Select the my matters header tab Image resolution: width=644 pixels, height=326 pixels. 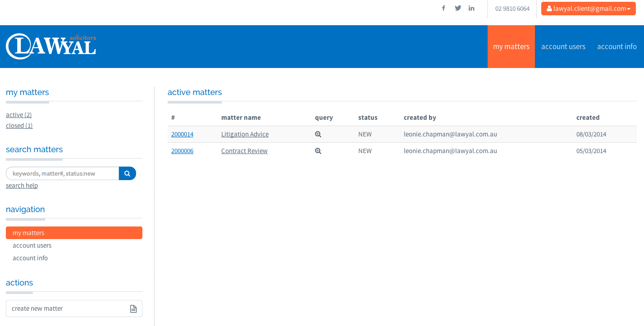pyautogui.click(x=511, y=46)
